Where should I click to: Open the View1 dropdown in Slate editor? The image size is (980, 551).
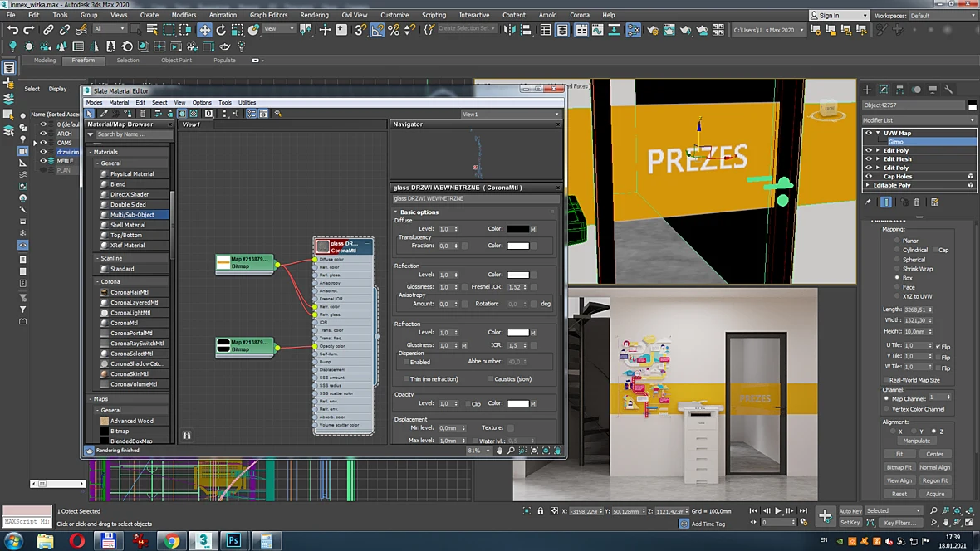tap(510, 115)
